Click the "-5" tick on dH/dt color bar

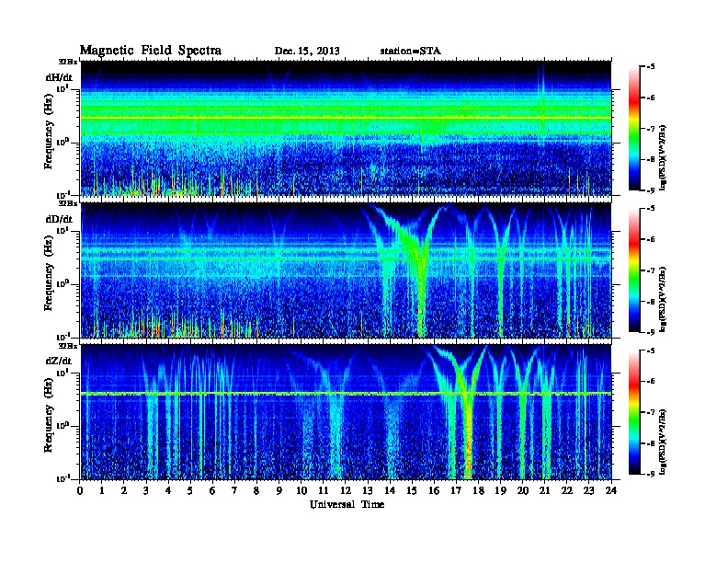[x=650, y=67]
